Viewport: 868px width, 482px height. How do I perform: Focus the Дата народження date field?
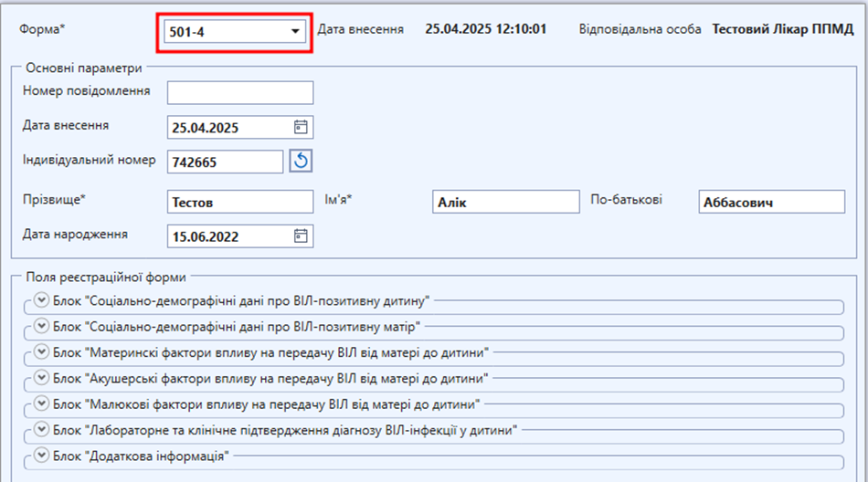coord(228,236)
